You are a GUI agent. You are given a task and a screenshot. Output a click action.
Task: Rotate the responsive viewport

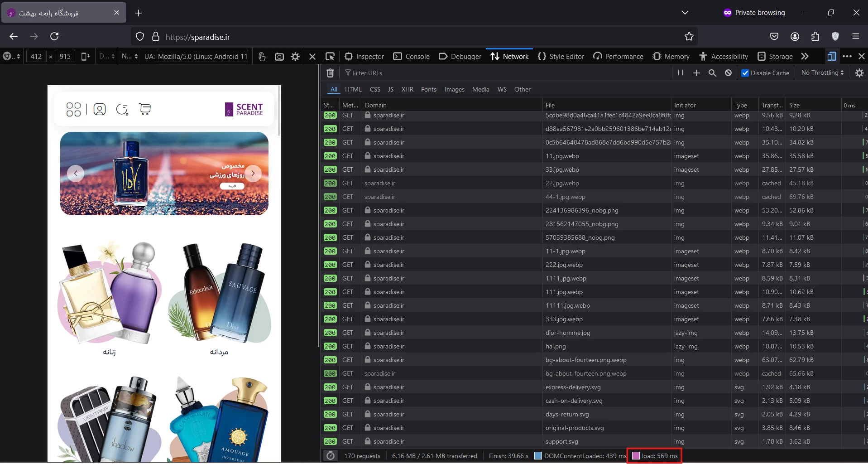(85, 57)
